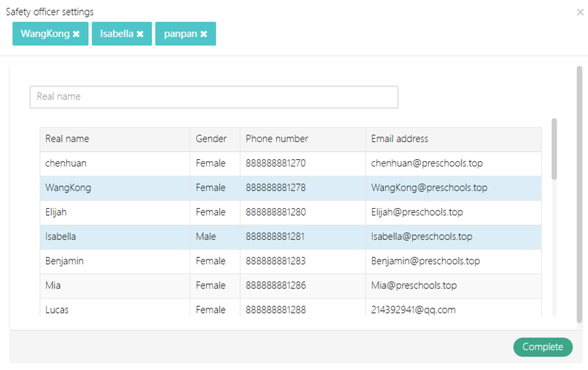Close the Safety officer settings dialog
Screen dimensions: 588x370
coord(579,12)
